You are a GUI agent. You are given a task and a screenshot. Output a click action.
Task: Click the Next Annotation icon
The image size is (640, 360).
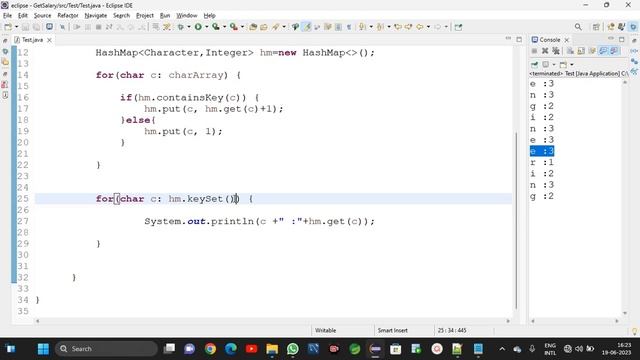pyautogui.click(x=362, y=27)
